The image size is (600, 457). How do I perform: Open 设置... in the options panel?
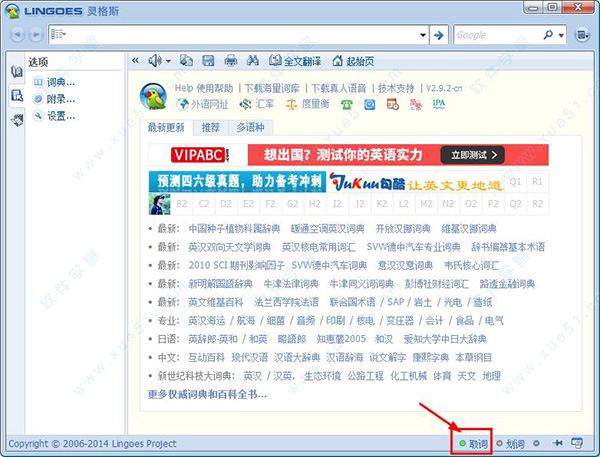coord(54,116)
